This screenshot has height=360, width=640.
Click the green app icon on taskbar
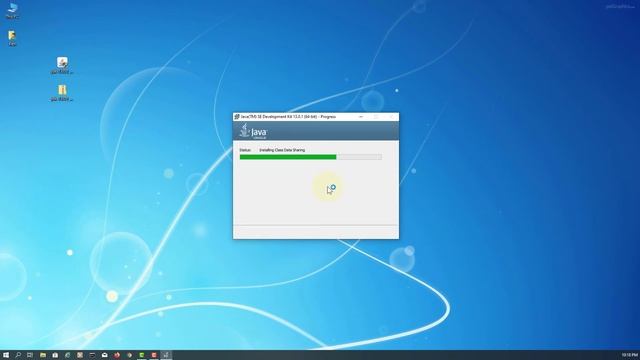tap(142, 355)
